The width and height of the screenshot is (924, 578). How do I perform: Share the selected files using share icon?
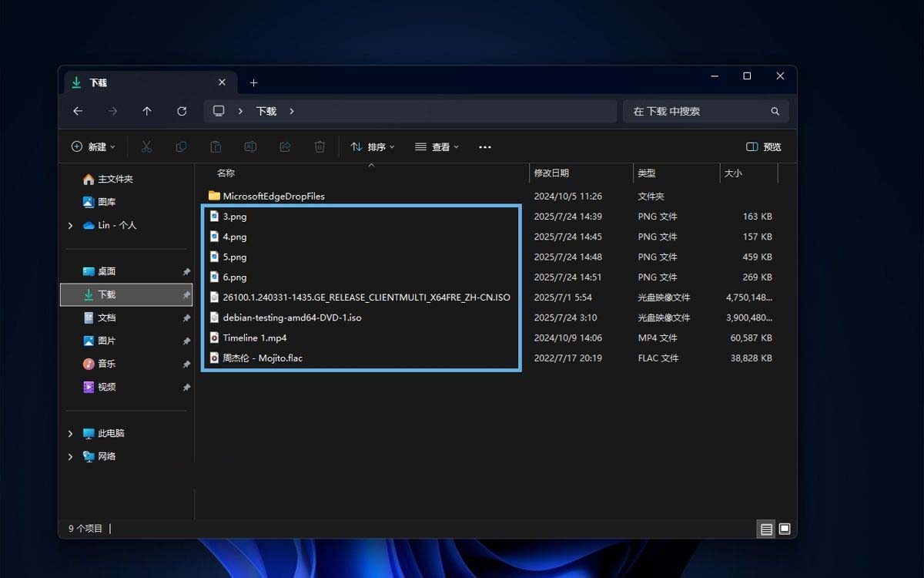[x=284, y=146]
